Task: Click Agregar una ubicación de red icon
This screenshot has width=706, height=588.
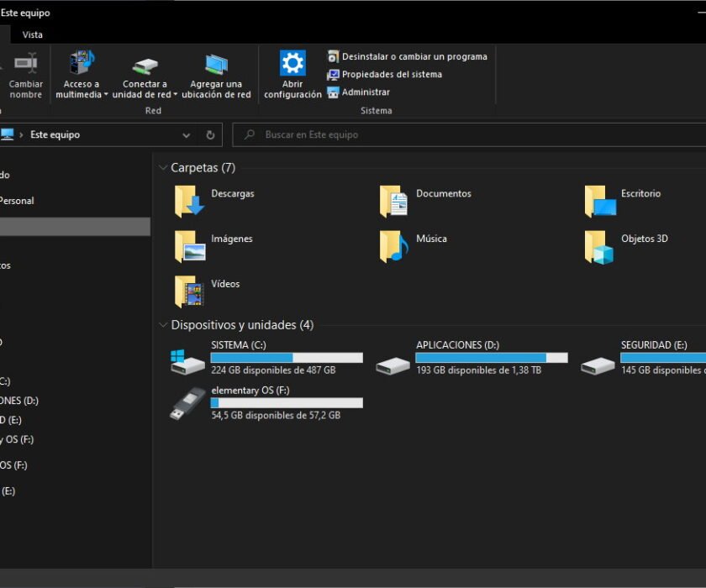Action: [x=216, y=65]
